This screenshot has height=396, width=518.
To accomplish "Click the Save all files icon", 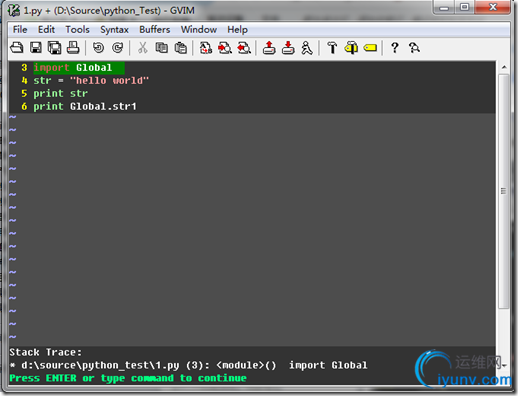I will pyautogui.click(x=54, y=48).
